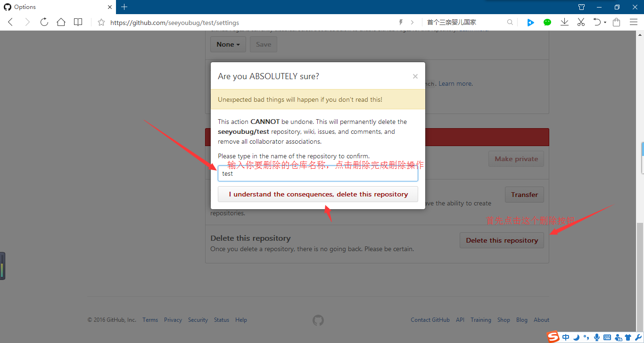This screenshot has height=343, width=644.
Task: Toggle the moon half-width icon on IME bar
Action: pyautogui.click(x=576, y=337)
